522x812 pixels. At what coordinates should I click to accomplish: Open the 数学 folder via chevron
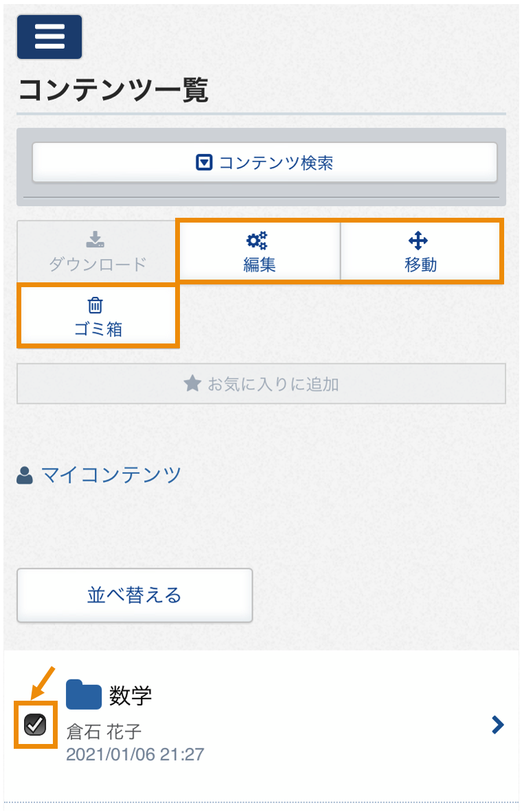click(498, 725)
